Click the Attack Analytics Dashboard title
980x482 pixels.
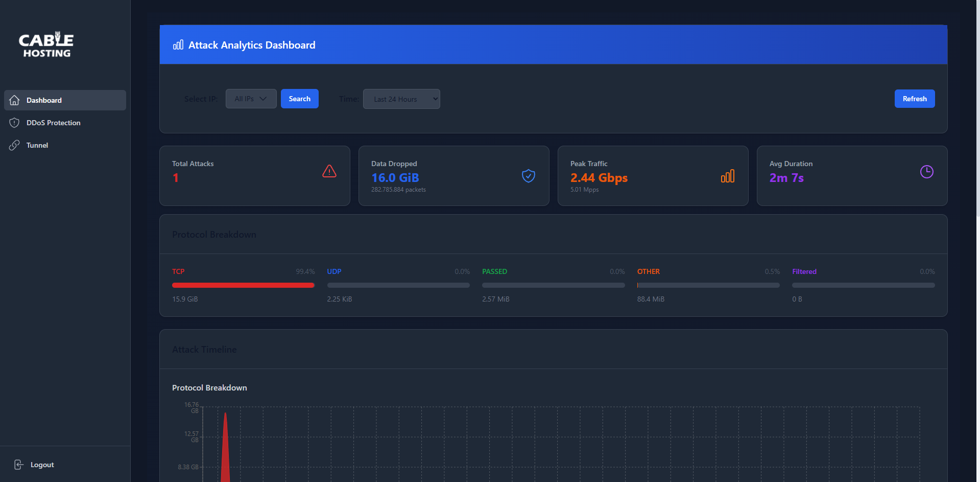point(252,45)
